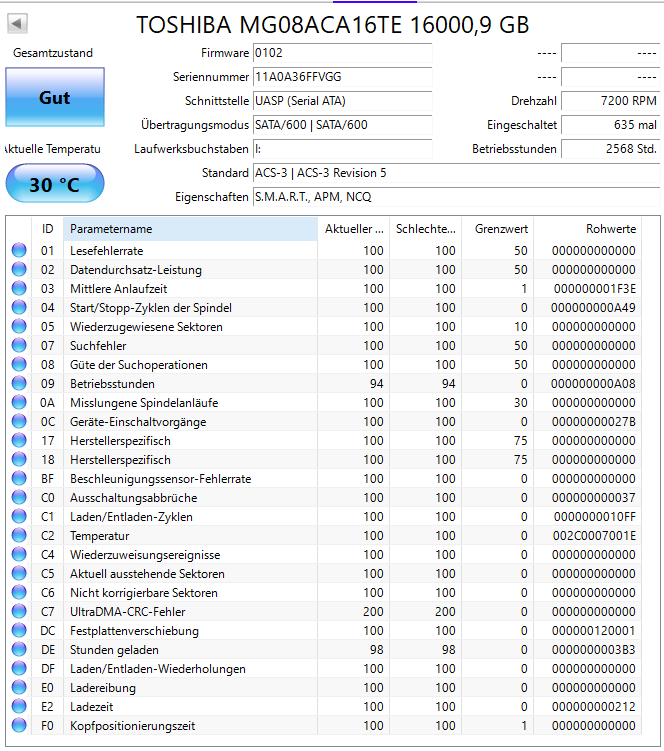
Task: Click the status orb for row C2 Temperatur
Action: (x=19, y=535)
